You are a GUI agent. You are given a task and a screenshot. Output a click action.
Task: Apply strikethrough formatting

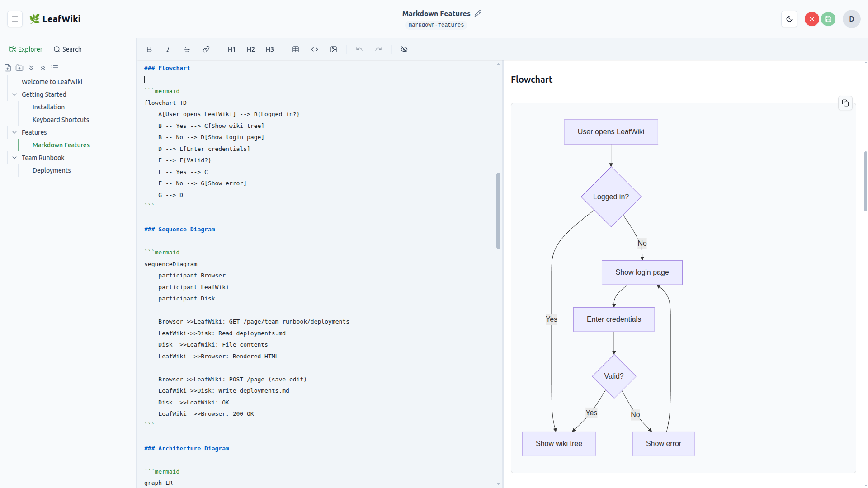(x=187, y=49)
